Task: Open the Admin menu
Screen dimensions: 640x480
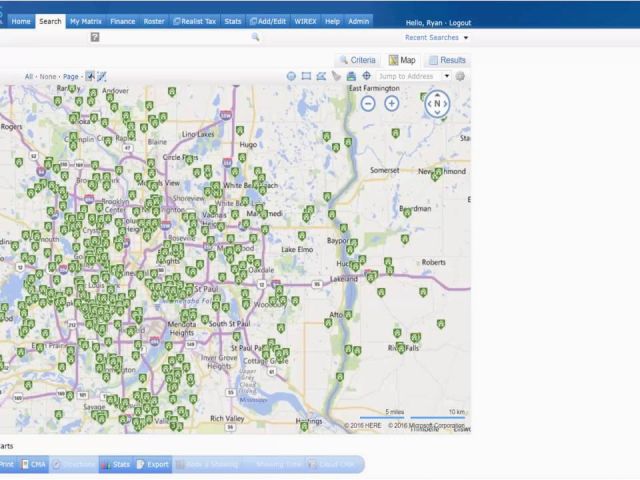Action: click(358, 21)
